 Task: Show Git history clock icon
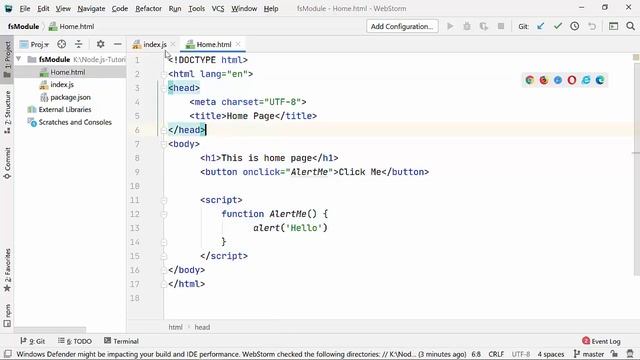575,26
